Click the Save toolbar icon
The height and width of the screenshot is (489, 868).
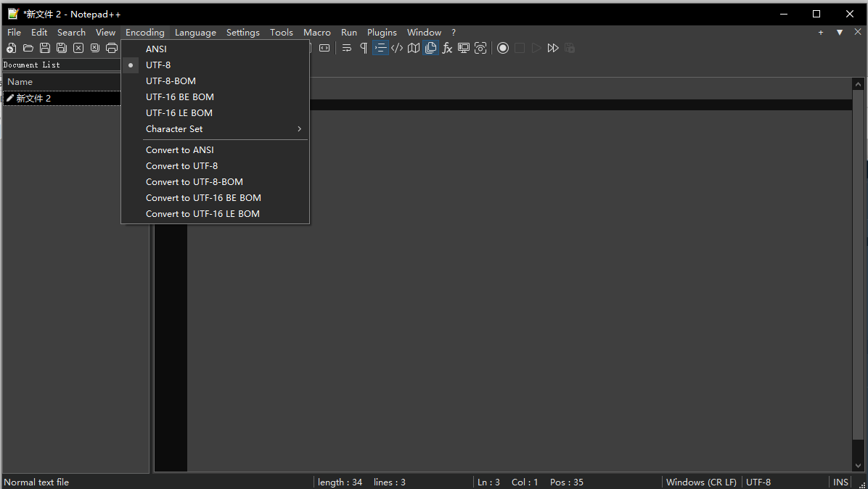click(45, 48)
